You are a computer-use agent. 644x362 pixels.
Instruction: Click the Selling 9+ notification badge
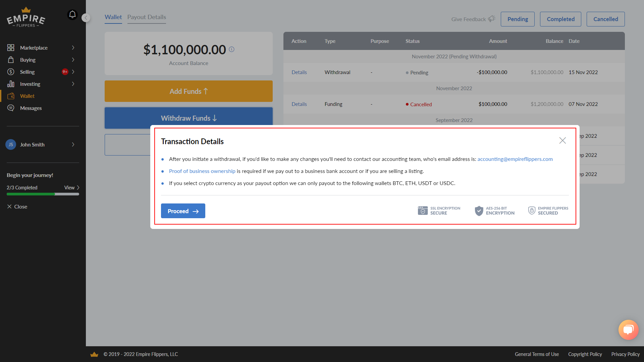[x=65, y=72]
